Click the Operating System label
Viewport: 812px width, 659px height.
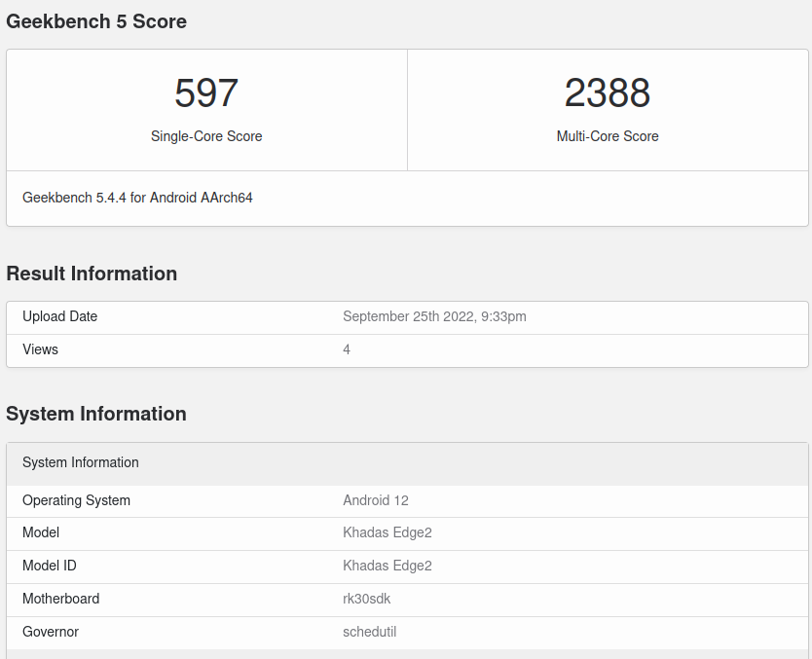[76, 500]
